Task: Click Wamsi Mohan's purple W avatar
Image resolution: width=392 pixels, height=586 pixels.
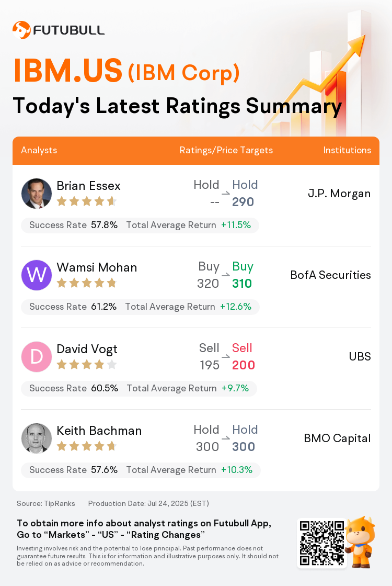Action: [x=37, y=275]
